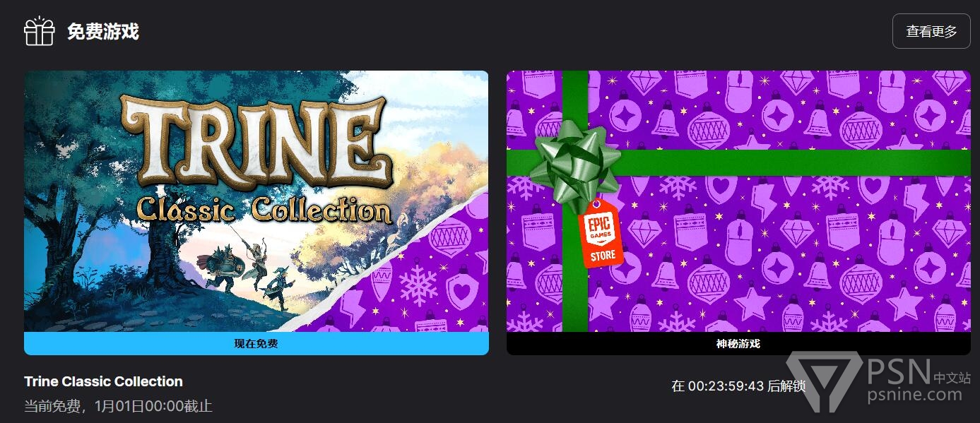
Task: Click the vertical green ribbon on the gift
Action: 575,268
